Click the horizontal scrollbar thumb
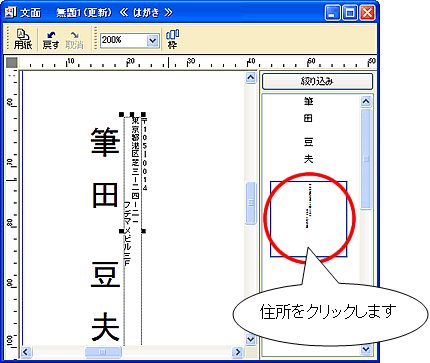Image resolution: width=430 pixels, height=363 pixels. coord(103,352)
